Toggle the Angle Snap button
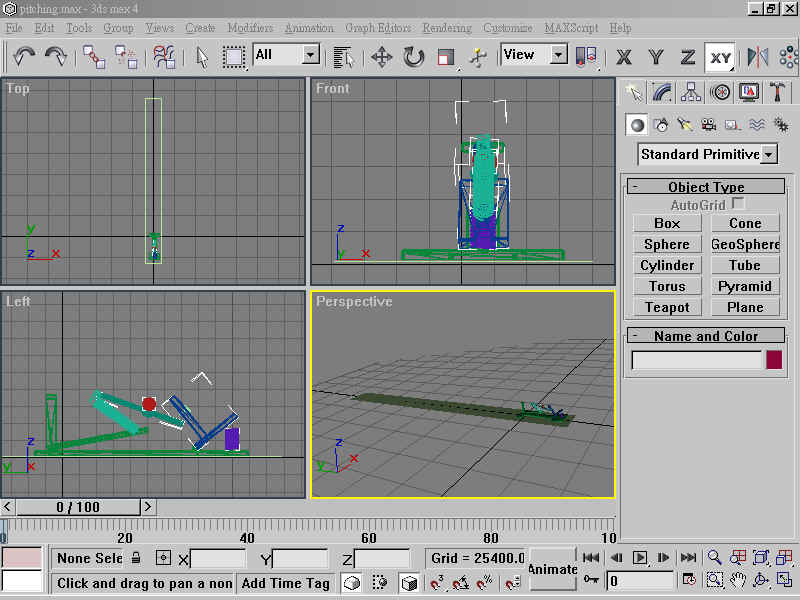 (x=460, y=582)
